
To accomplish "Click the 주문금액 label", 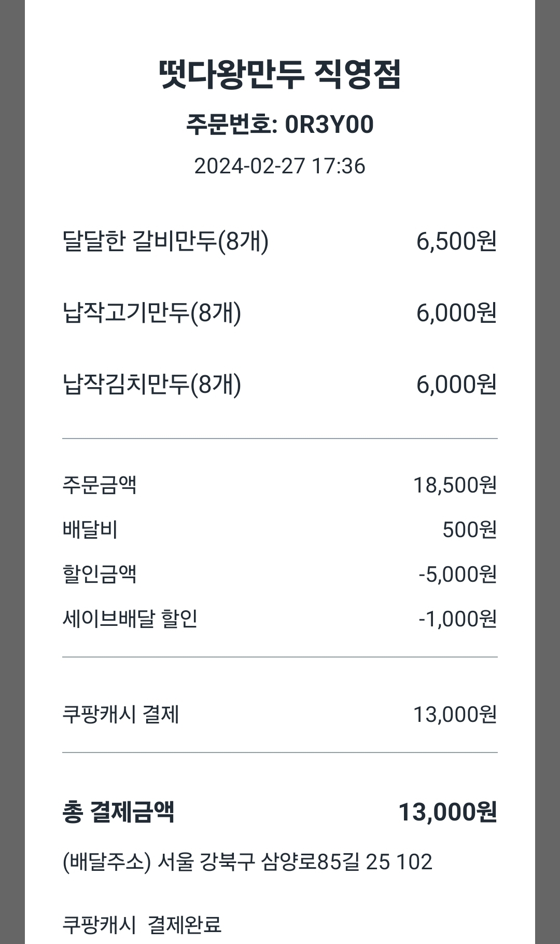I will (99, 485).
